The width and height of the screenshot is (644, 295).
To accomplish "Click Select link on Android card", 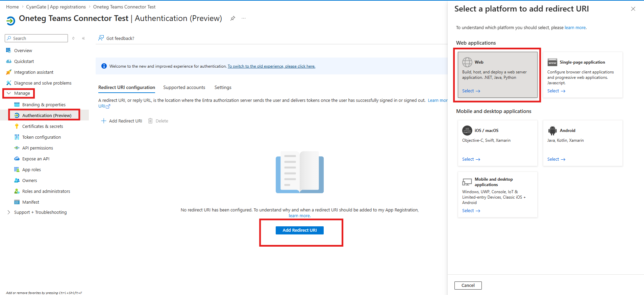I will tap(556, 159).
